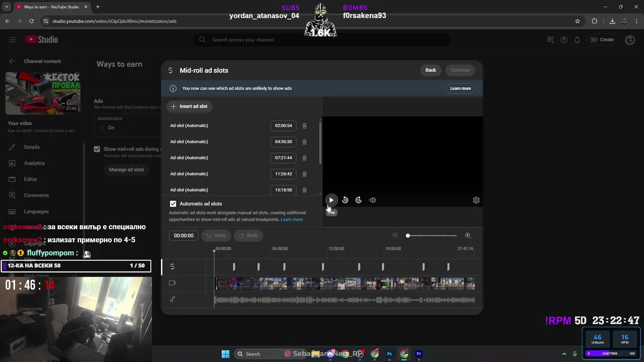Rewind preview ten seconds
Viewport: 644px width, 362px height.
[345, 200]
